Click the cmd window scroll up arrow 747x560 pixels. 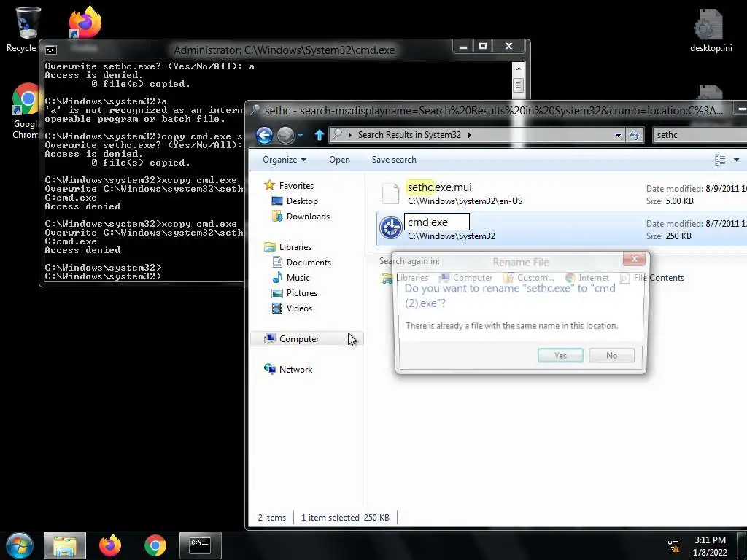tap(519, 69)
